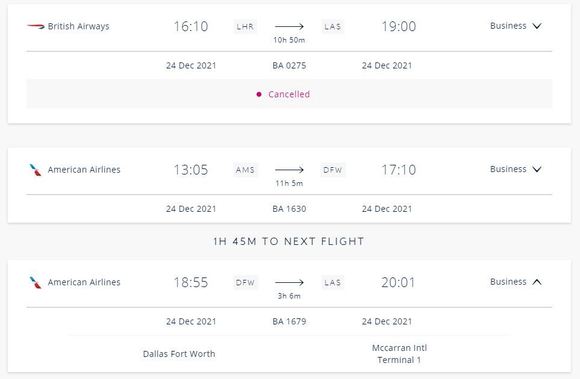The image size is (580, 379).
Task: Click the Mccarran Intl Terminal 1 text
Action: click(399, 354)
